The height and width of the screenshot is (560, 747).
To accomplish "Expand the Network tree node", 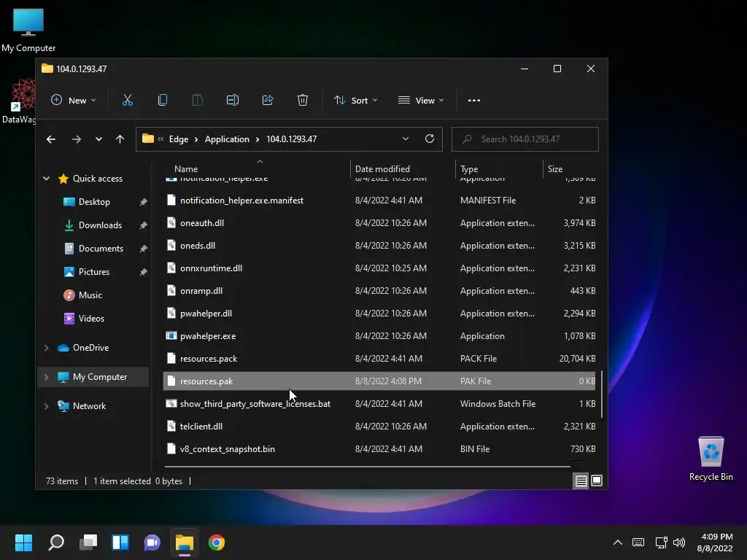I will 46,406.
